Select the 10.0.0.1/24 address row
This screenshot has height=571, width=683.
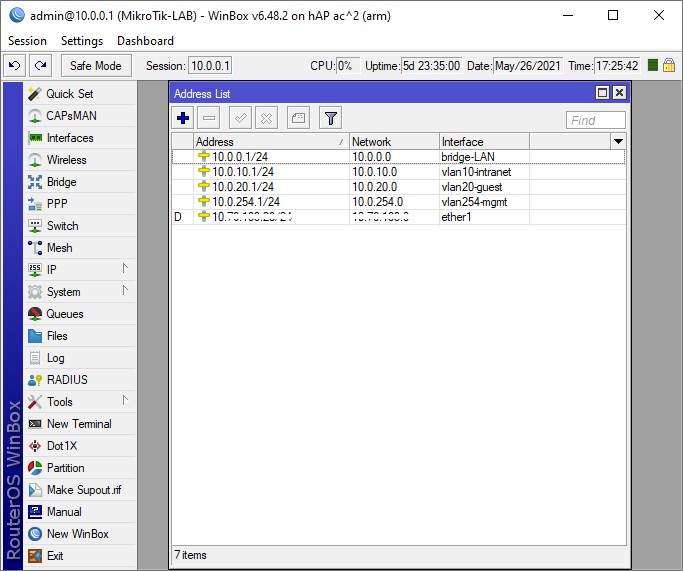coord(399,157)
